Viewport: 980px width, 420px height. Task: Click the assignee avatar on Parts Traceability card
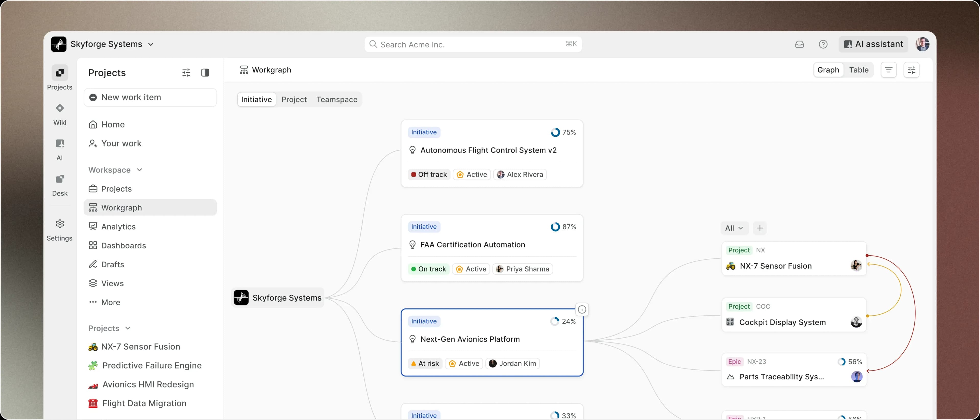tap(856, 377)
